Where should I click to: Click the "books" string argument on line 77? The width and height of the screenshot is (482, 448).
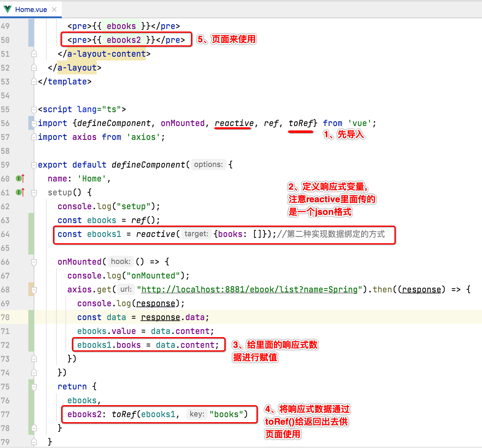click(x=226, y=414)
